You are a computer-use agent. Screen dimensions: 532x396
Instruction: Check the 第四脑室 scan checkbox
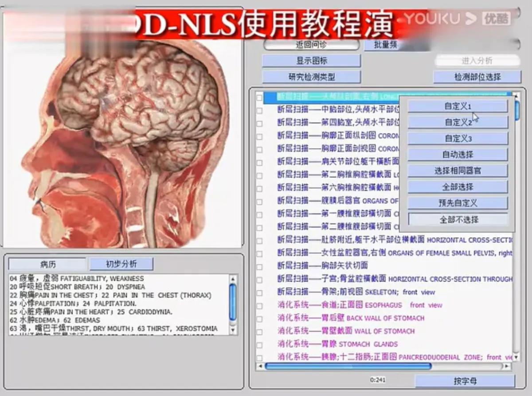tap(259, 124)
